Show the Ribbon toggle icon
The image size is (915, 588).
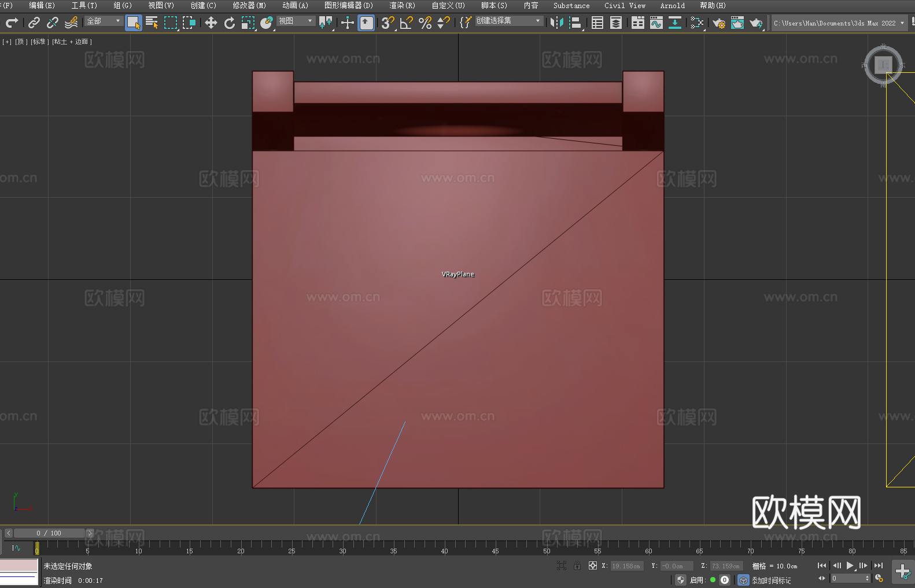638,23
